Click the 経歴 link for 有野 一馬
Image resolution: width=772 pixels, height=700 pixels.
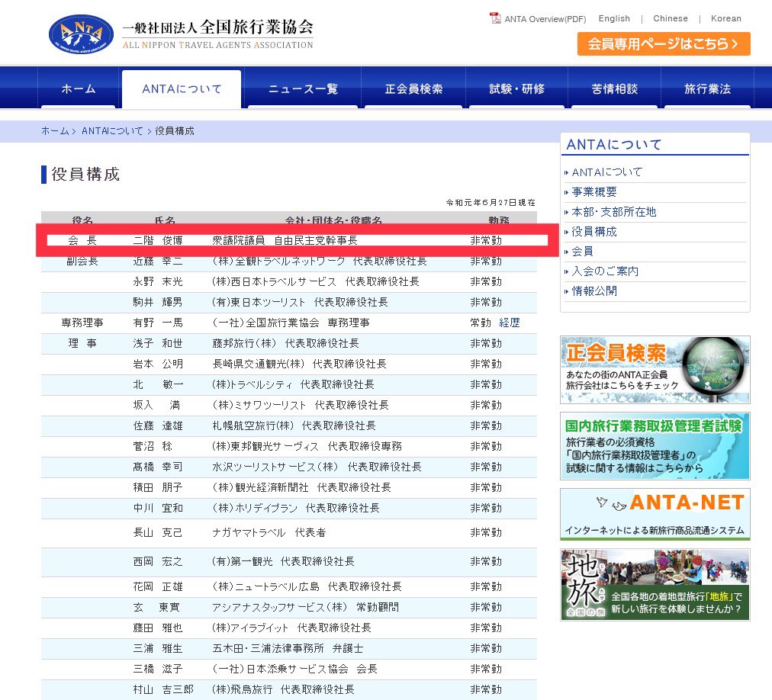(510, 323)
